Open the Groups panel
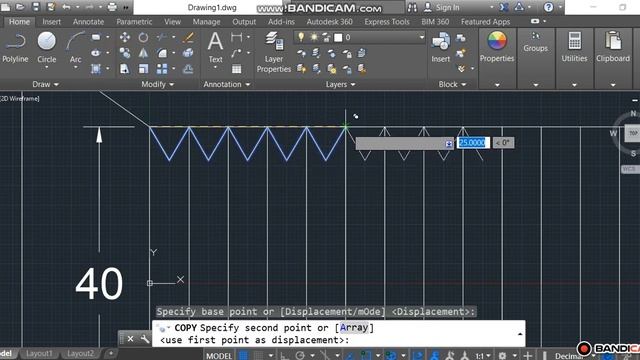640x360 pixels. 536,42
